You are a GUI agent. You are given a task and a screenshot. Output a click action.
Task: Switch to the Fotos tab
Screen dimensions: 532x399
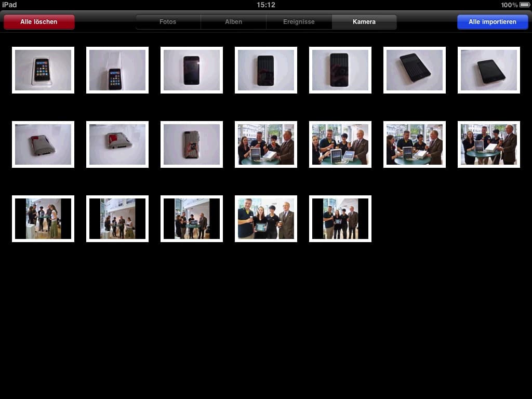[x=168, y=21]
